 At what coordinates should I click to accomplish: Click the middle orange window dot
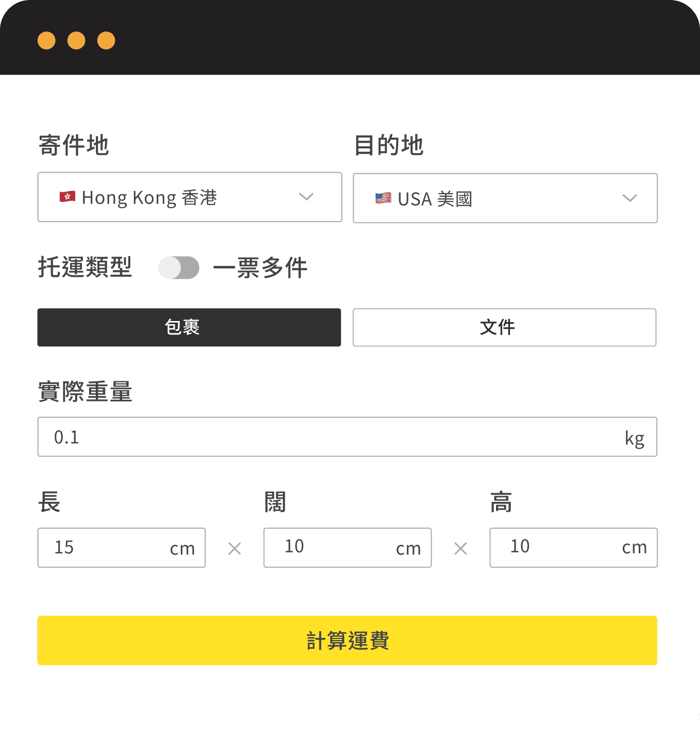(x=76, y=41)
